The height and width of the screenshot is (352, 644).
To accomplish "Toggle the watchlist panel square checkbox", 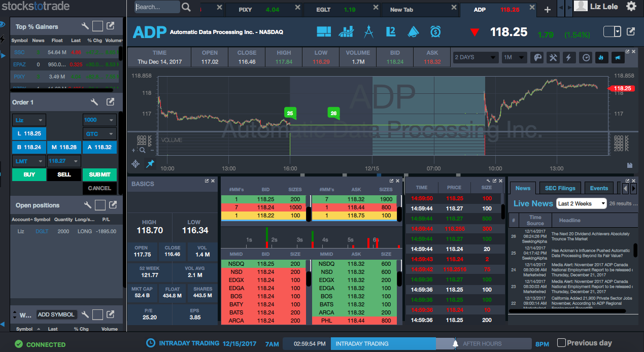I will 98,314.
